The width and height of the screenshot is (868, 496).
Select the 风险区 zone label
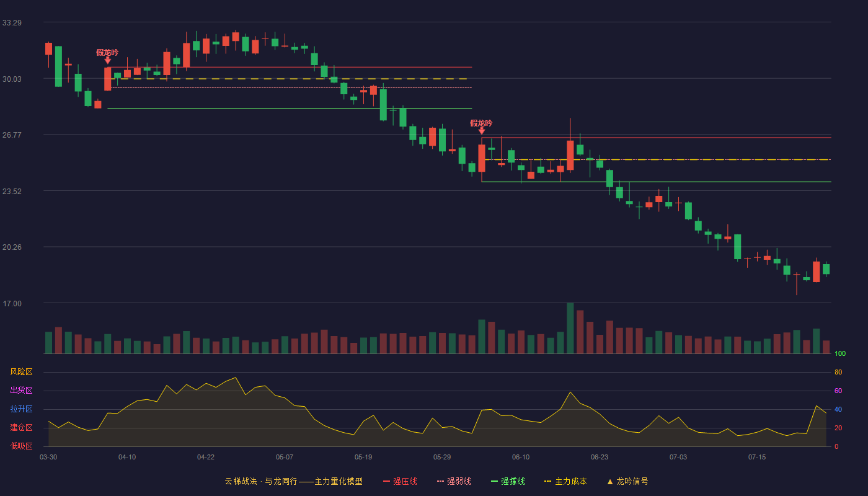click(x=21, y=372)
